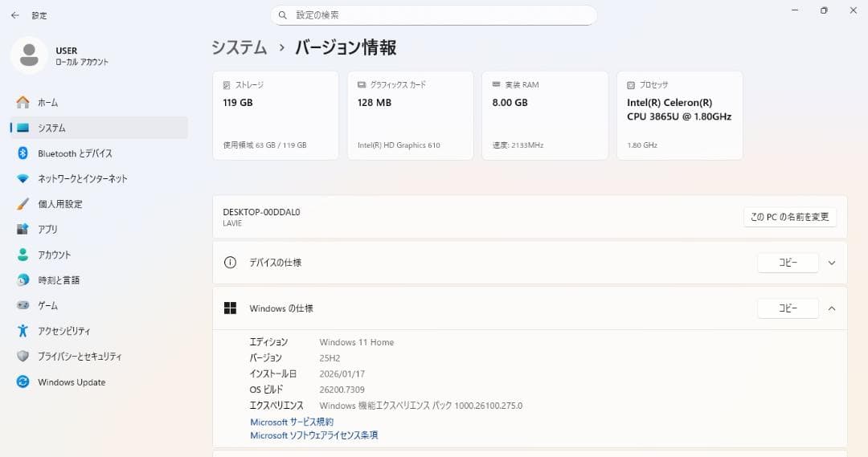The width and height of the screenshot is (868, 457).
Task: Click the RAM icon on 実装 RAM card
Action: tap(497, 84)
